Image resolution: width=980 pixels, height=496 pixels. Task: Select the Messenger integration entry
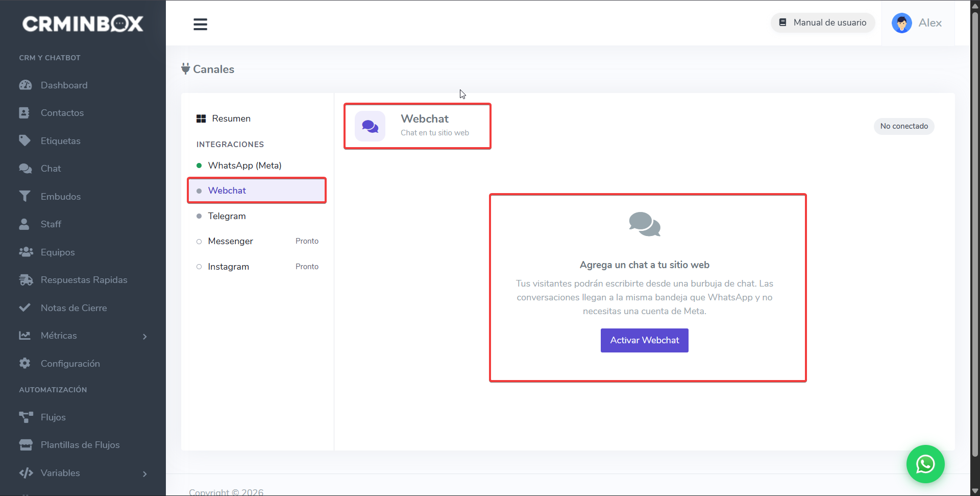(x=257, y=241)
